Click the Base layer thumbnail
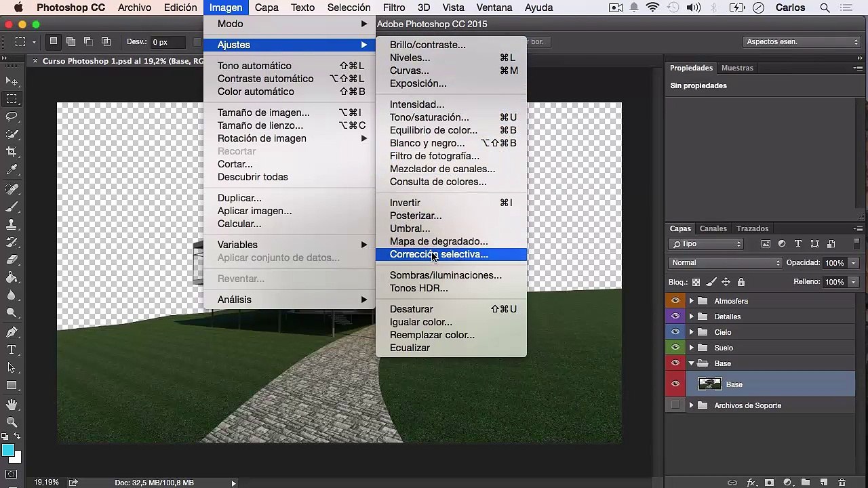The height and width of the screenshot is (488, 868). click(x=710, y=384)
